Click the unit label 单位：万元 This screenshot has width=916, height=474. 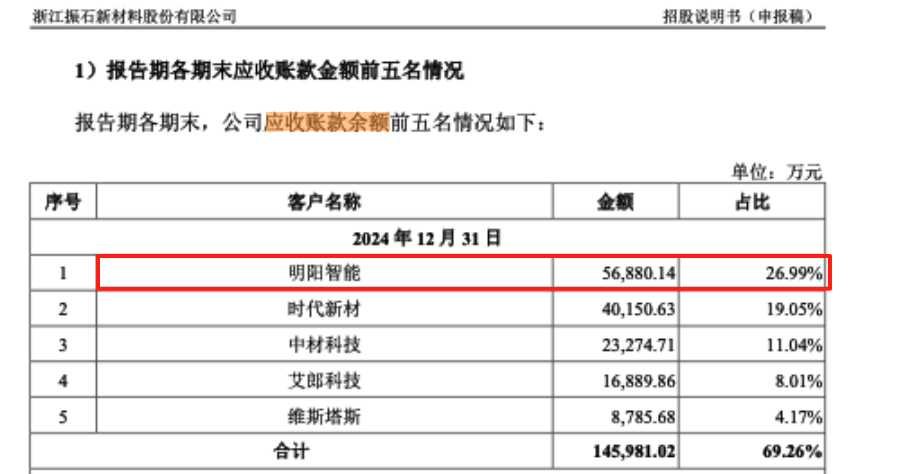point(776,172)
